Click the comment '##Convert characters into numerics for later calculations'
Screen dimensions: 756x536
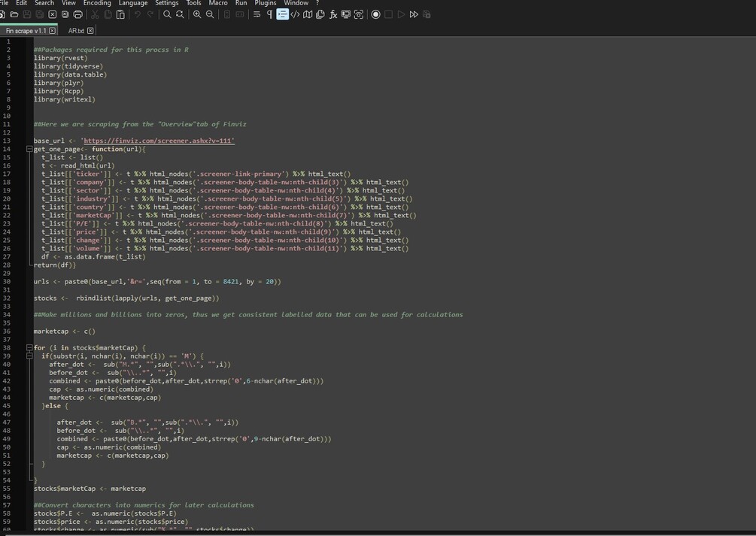[x=144, y=505]
